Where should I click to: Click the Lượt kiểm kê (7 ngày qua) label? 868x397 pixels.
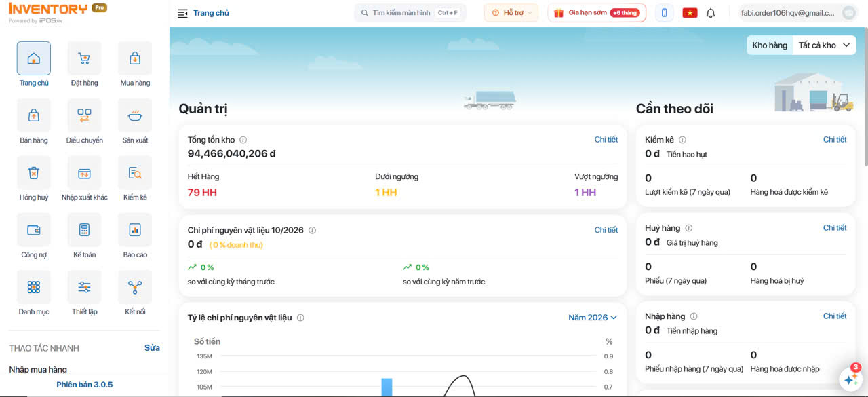[x=688, y=192]
